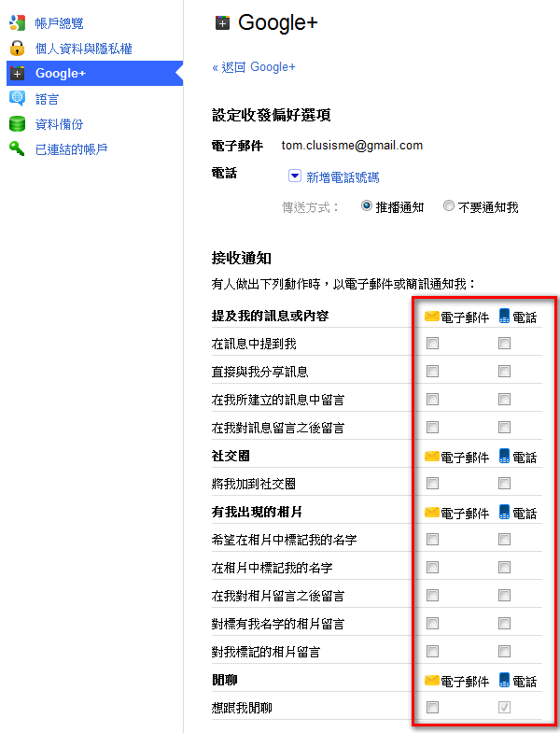This screenshot has width=560, height=733.
Task: Check email box for 在相片中標記我的名字
Action: (432, 568)
